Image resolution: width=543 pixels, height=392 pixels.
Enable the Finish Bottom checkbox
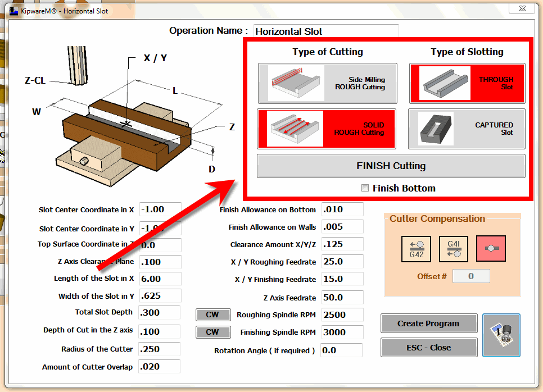(365, 188)
